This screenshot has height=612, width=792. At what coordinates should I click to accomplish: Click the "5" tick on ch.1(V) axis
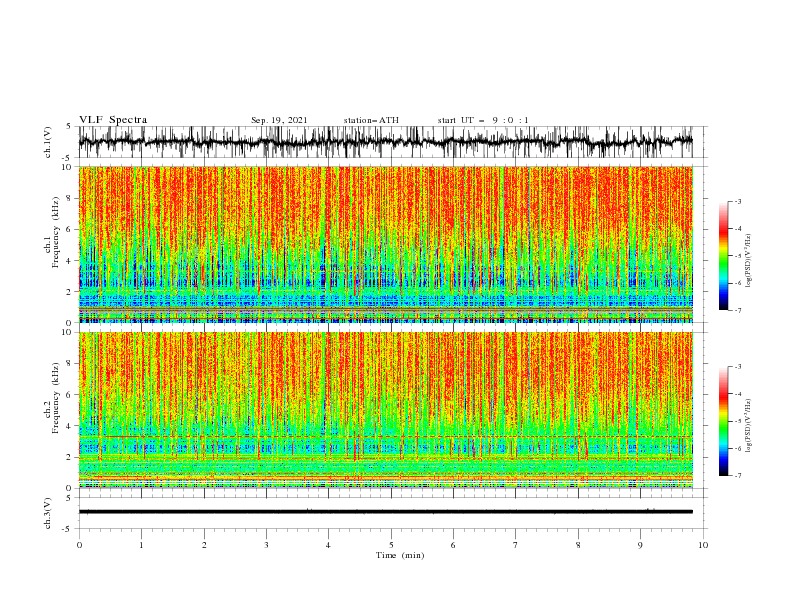(x=69, y=127)
